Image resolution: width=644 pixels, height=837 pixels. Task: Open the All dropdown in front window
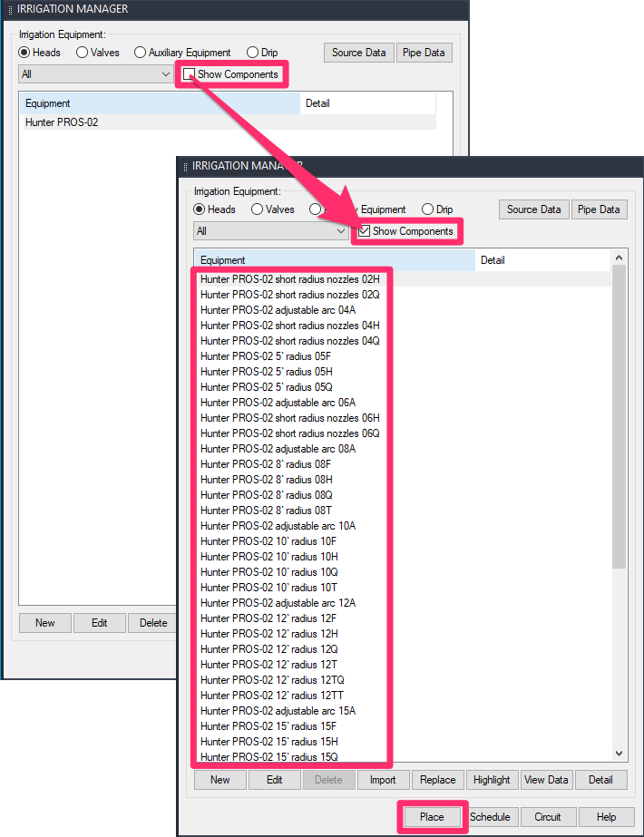point(270,231)
